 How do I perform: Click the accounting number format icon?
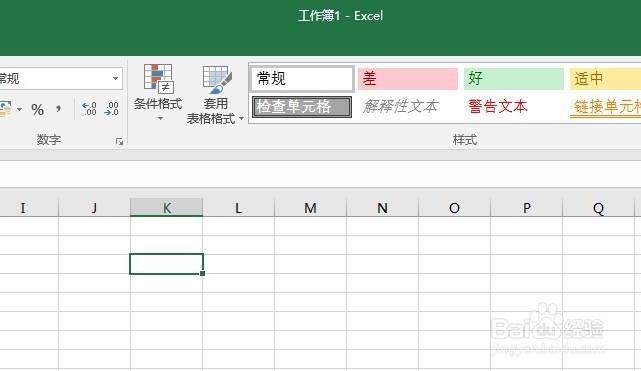click(x=6, y=110)
